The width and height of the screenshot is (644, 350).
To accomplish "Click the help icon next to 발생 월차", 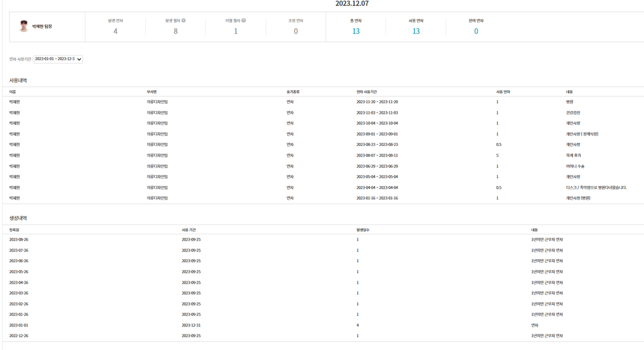I will [184, 20].
